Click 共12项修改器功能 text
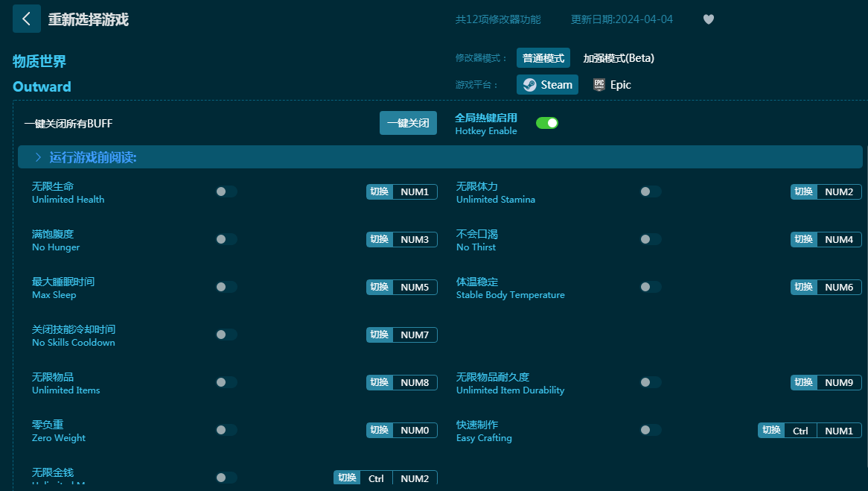The image size is (868, 491). pos(498,19)
